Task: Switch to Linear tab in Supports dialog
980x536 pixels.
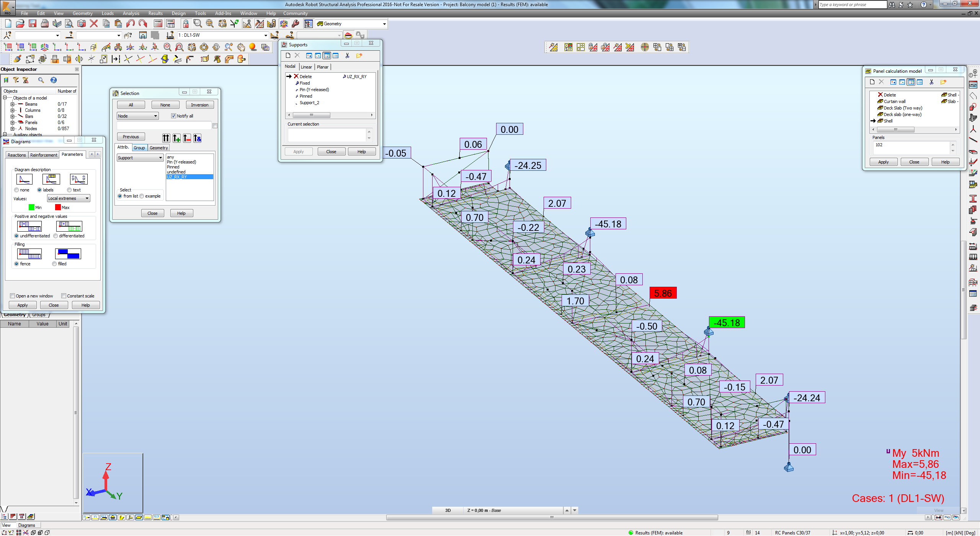Action: coord(306,67)
